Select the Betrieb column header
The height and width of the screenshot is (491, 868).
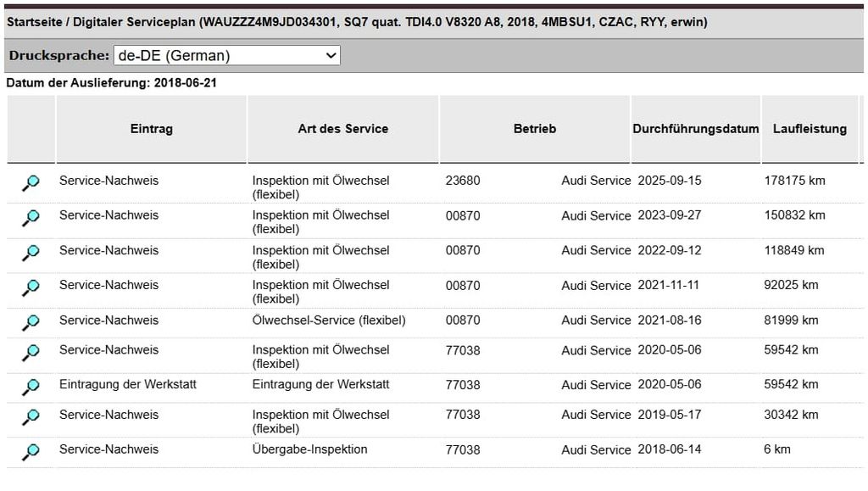535,129
